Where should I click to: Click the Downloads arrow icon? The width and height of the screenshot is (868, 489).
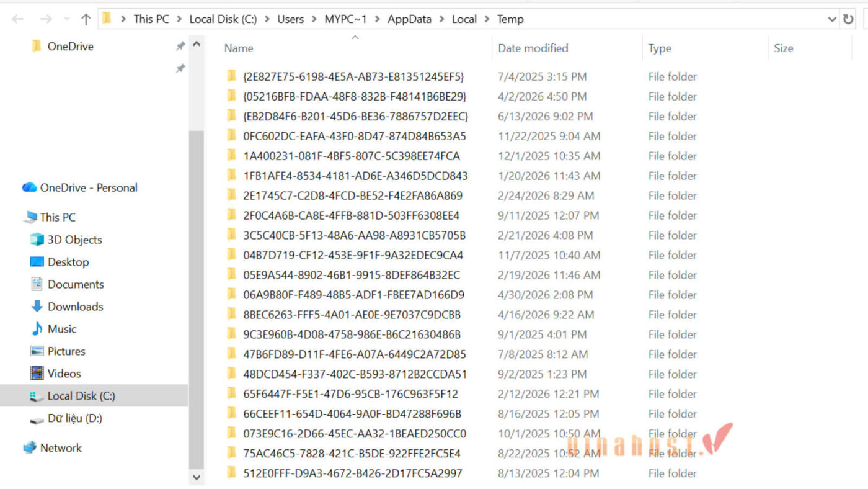pos(37,307)
